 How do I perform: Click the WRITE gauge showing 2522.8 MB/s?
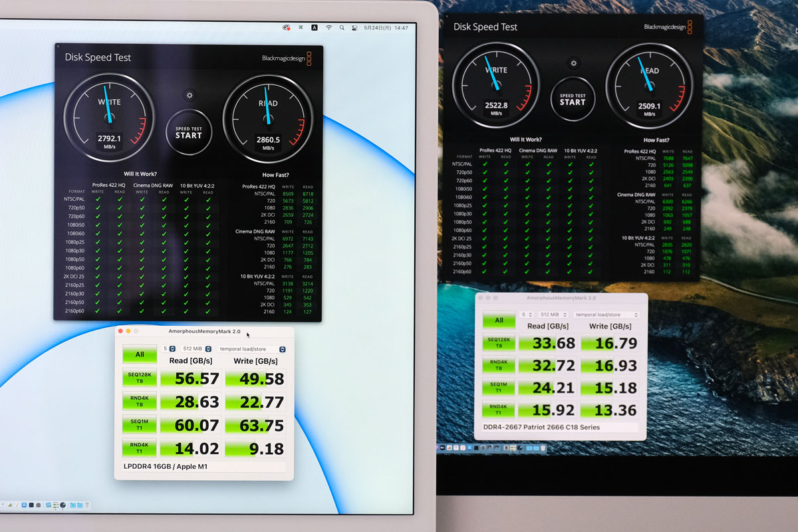click(x=495, y=85)
